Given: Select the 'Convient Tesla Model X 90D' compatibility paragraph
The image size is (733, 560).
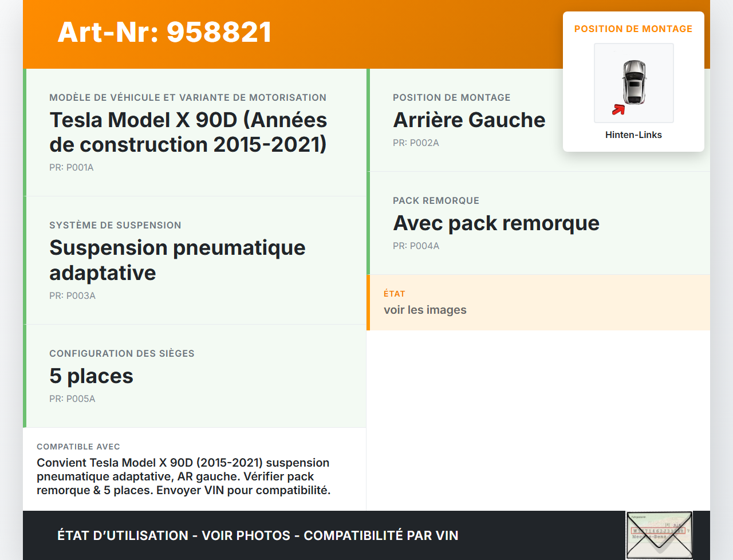Looking at the screenshot, I should pyautogui.click(x=184, y=476).
